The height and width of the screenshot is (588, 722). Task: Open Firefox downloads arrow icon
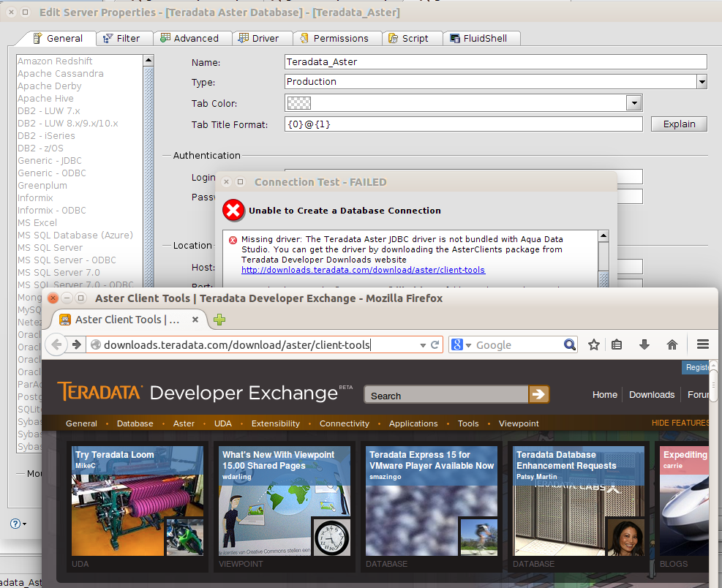644,344
